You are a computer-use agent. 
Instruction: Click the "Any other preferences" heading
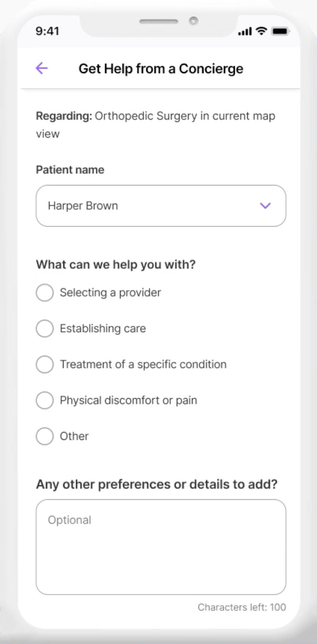tap(157, 484)
